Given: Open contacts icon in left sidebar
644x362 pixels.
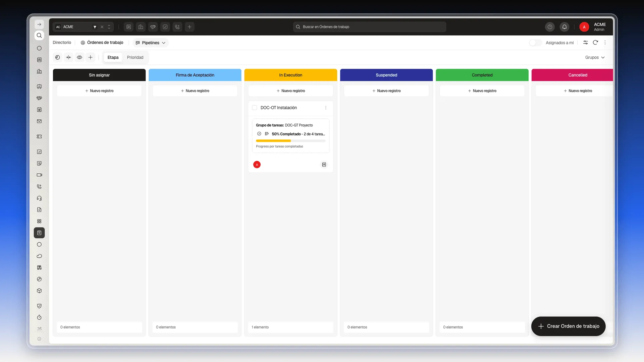Looking at the screenshot, I should click(x=39, y=60).
